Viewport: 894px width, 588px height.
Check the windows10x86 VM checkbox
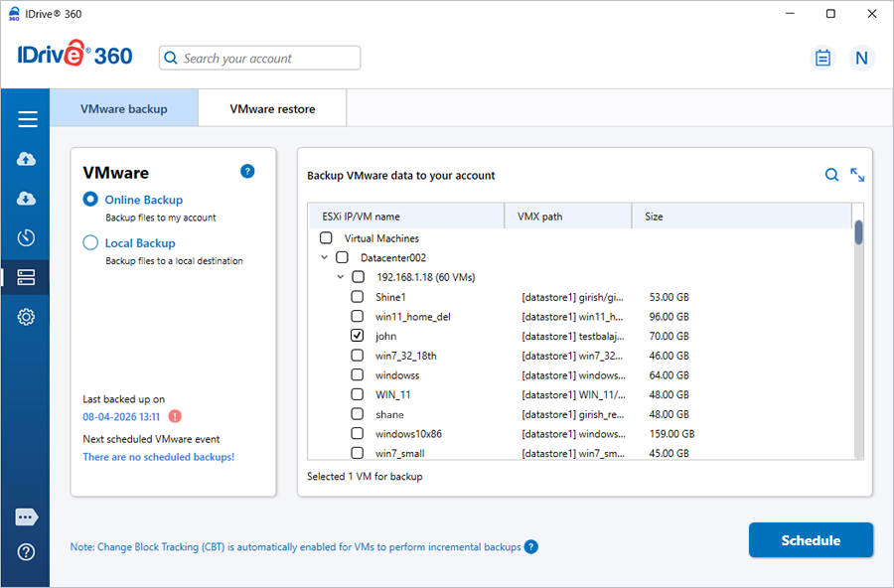[x=357, y=433]
